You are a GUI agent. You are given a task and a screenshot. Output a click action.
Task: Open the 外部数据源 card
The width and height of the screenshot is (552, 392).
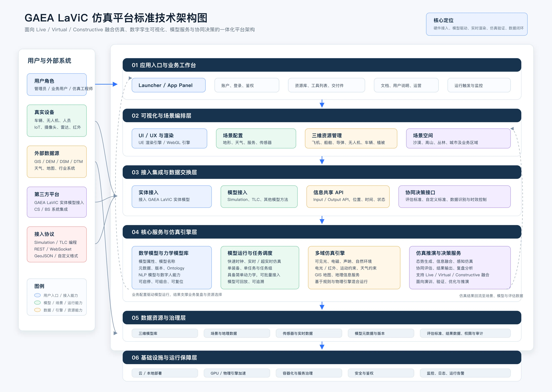tap(57, 162)
